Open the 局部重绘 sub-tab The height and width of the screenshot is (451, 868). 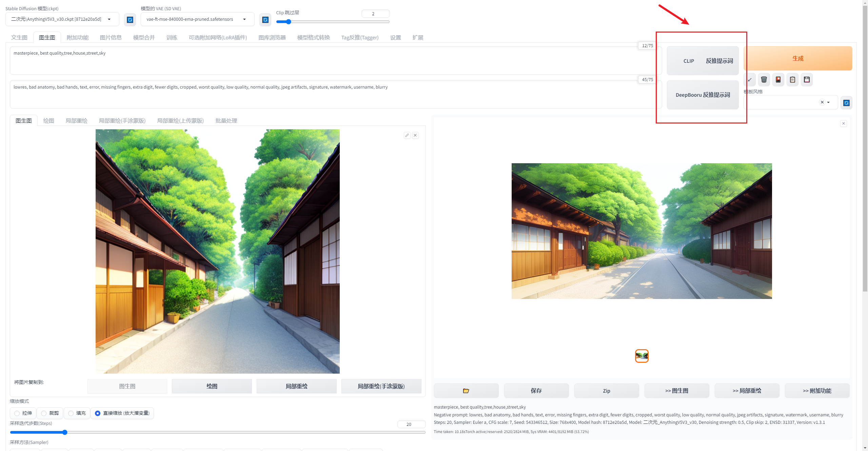76,121
